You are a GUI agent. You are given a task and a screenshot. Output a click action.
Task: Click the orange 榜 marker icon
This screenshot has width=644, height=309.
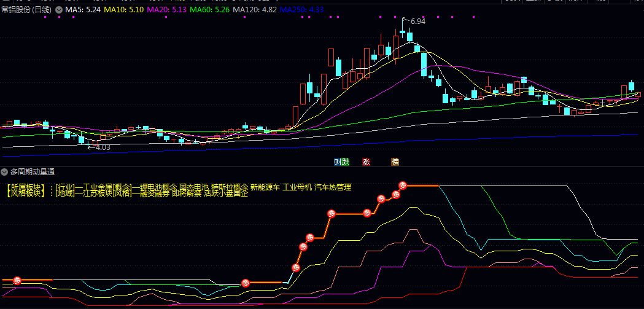[x=395, y=162]
